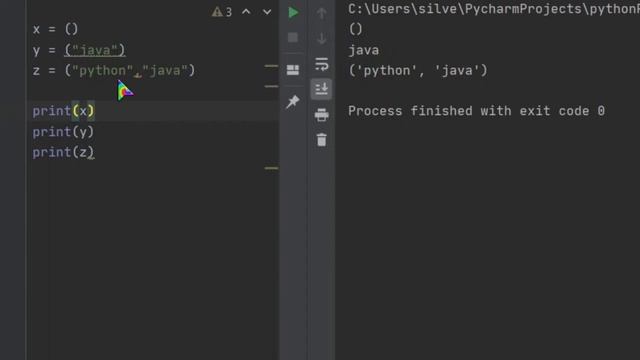The width and height of the screenshot is (640, 360).
Task: Click the console output line 'java'
Action: (x=363, y=50)
